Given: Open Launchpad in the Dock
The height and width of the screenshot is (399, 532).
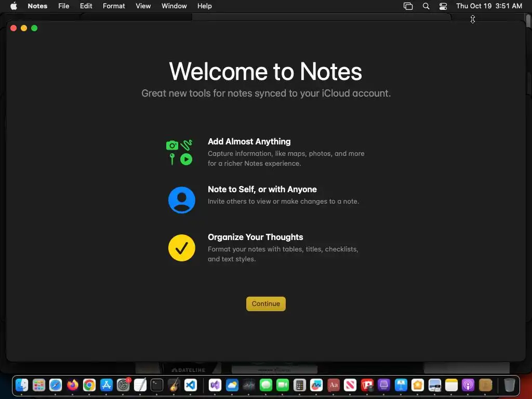Looking at the screenshot, I should click(38, 385).
